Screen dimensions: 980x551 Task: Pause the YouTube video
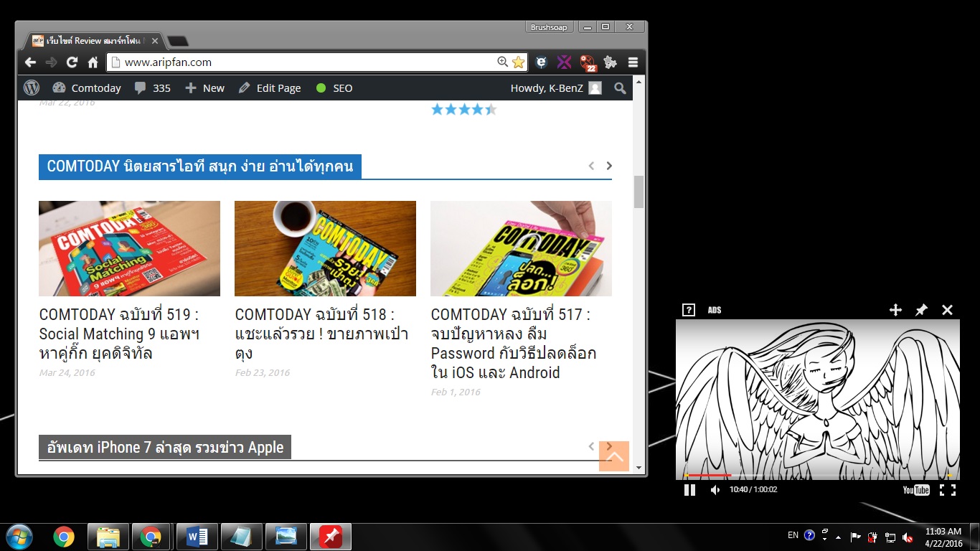click(x=689, y=490)
